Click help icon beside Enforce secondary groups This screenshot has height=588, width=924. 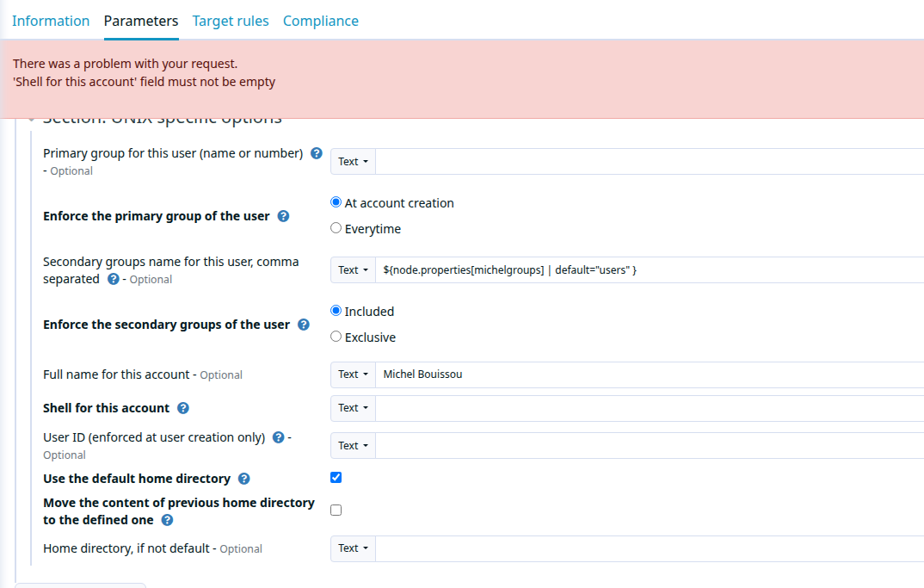[304, 325]
